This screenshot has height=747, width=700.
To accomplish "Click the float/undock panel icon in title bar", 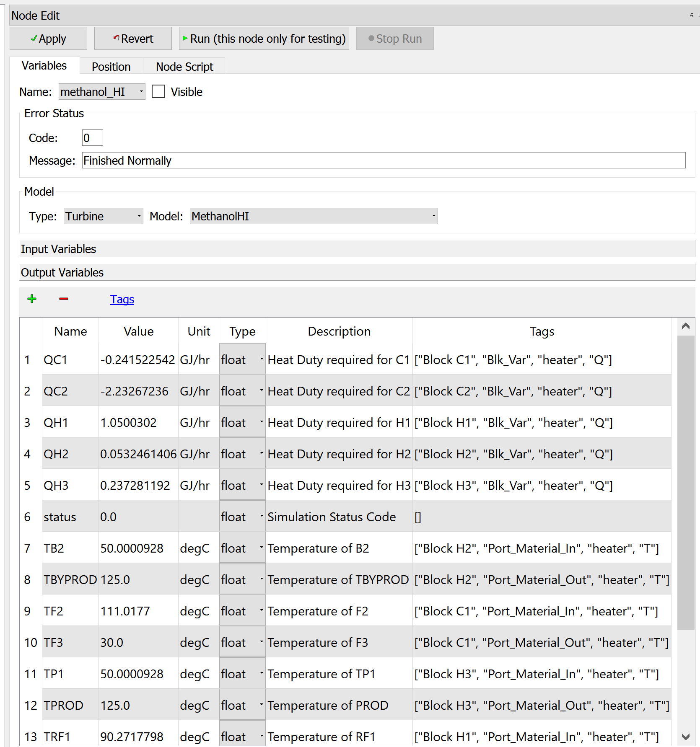I will (x=691, y=16).
